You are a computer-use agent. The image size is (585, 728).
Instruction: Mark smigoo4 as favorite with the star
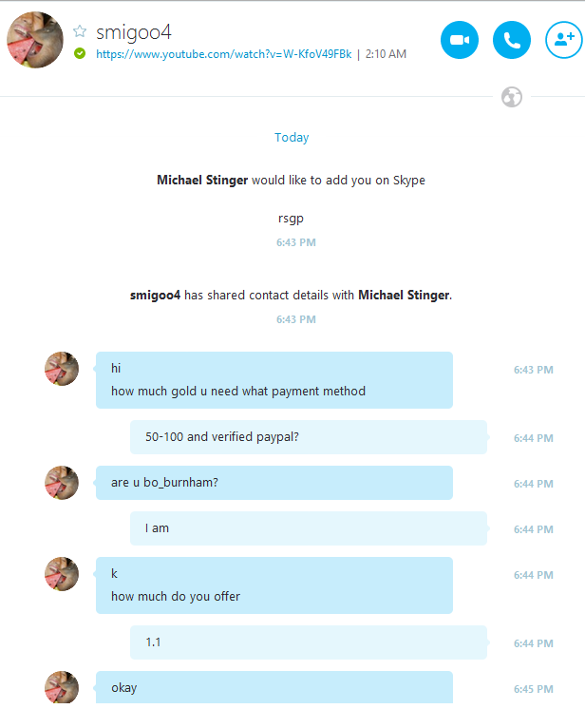(80, 31)
